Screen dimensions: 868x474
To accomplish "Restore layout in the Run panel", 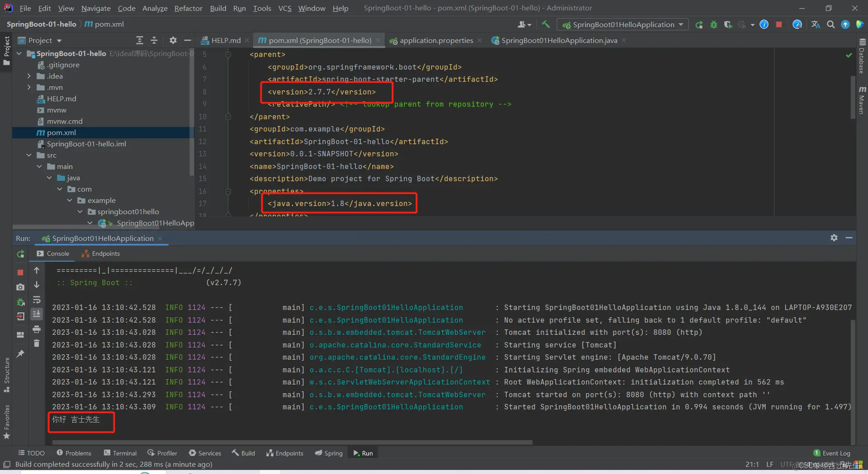I will coord(20,335).
